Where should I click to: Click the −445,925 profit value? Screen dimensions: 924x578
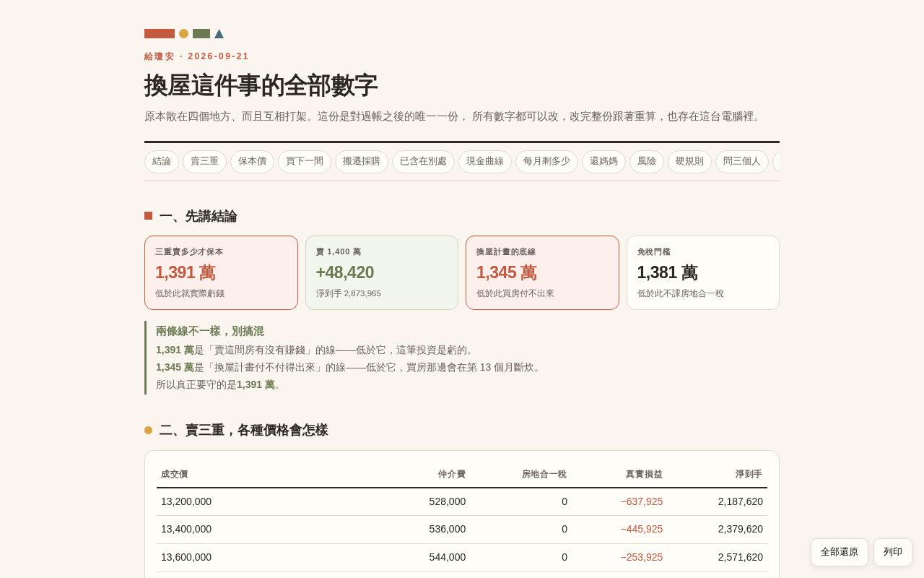point(642,530)
